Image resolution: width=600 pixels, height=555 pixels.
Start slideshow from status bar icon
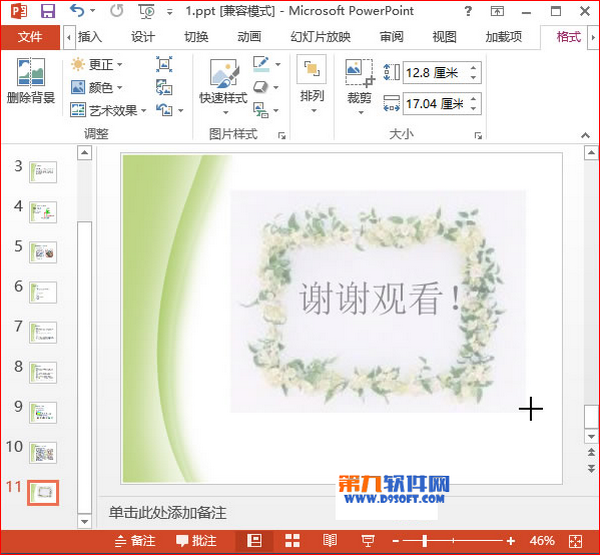coord(368,541)
